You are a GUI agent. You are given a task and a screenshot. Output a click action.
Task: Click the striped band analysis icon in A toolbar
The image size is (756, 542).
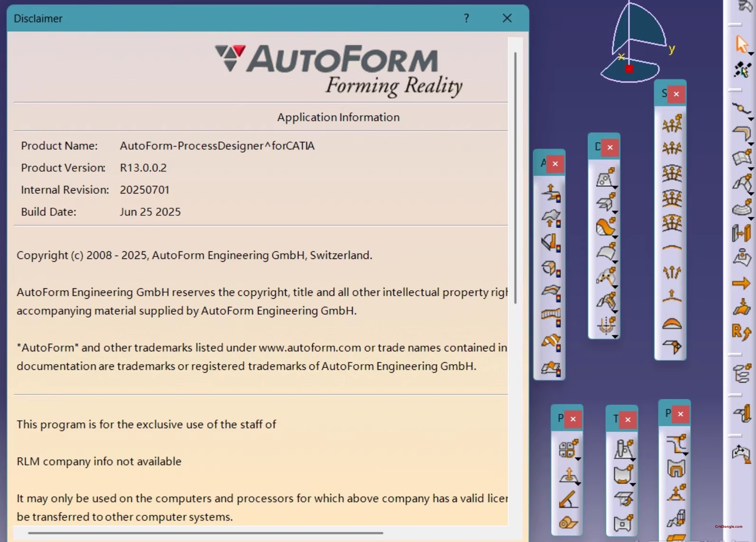click(551, 317)
